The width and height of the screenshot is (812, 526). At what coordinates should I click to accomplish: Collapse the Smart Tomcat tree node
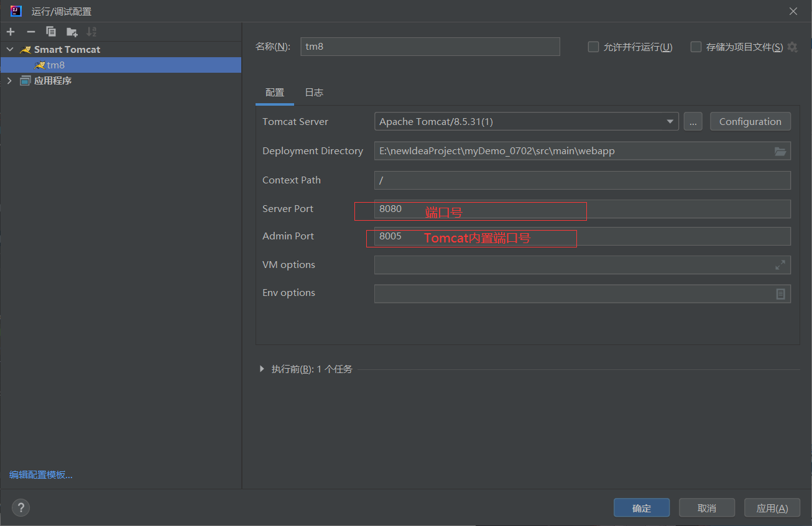click(x=9, y=50)
